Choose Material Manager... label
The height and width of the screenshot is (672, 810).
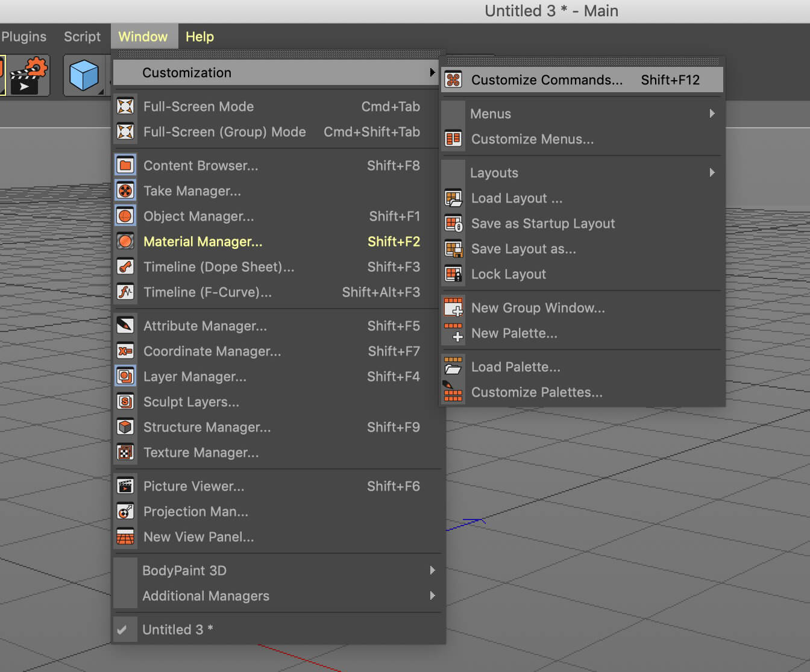pos(203,242)
